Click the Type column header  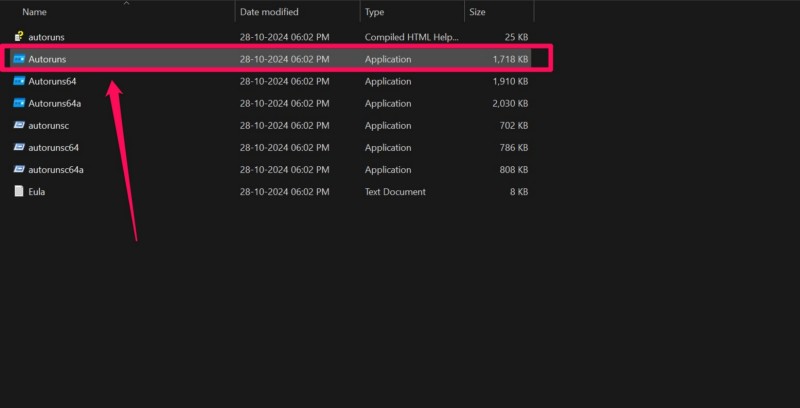click(375, 12)
